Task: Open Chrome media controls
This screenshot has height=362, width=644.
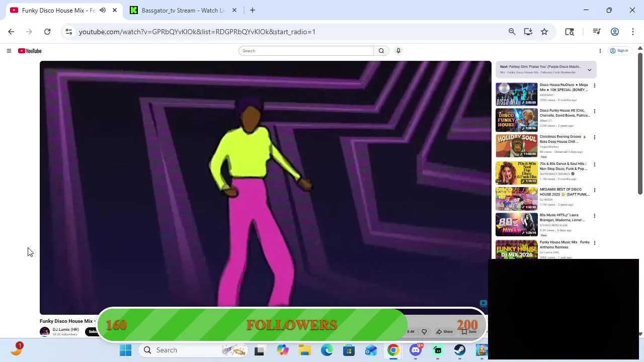Action: [x=597, y=32]
